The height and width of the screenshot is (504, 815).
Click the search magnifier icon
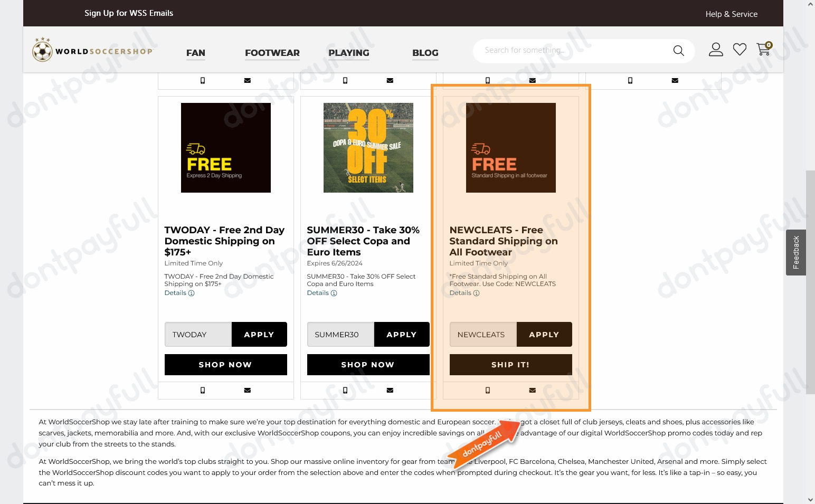(x=678, y=51)
